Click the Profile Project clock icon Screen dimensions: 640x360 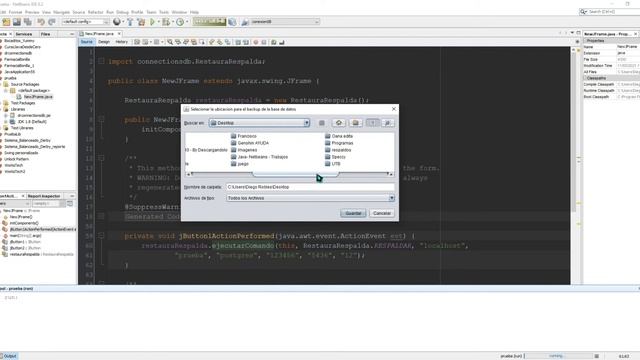(x=180, y=22)
